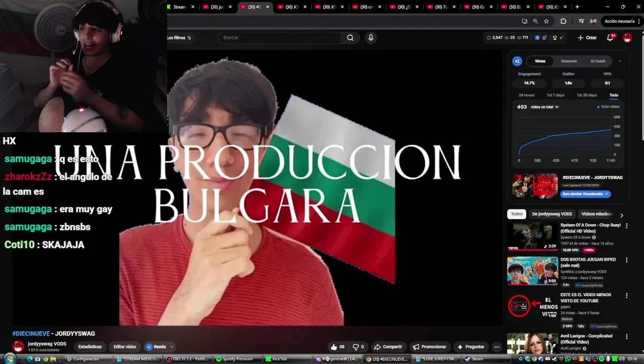Viewport: 644px width, 364px height.
Task: Switch to the AI Coach tab
Action: [598, 61]
